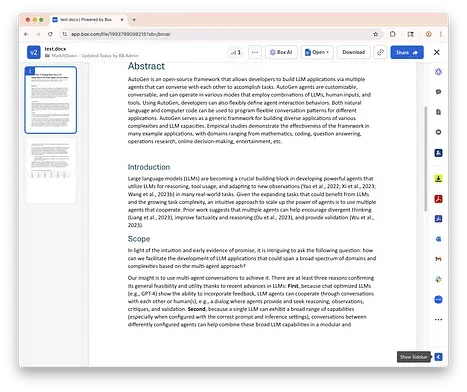Screen dimensions: 467x392
Task: Open the dark blue sign integration icon
Action: pyautogui.click(x=438, y=153)
